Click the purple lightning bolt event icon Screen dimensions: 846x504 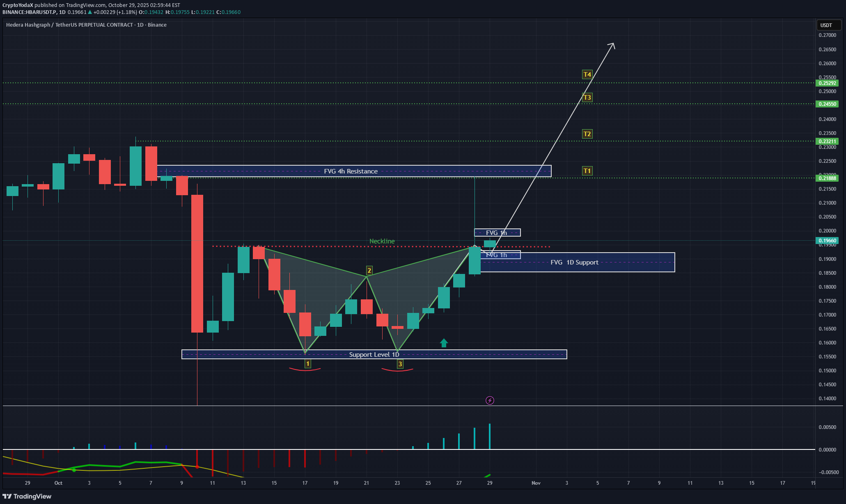[489, 400]
